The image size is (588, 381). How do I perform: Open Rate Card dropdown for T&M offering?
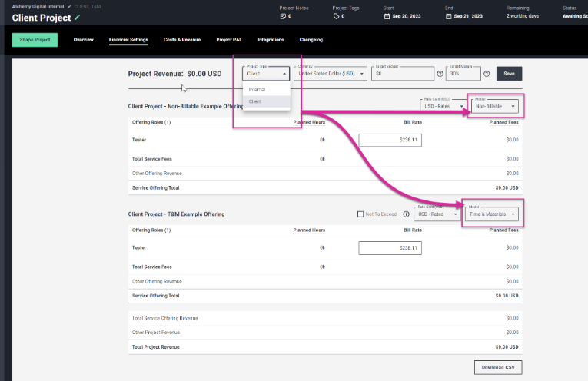pyautogui.click(x=437, y=214)
